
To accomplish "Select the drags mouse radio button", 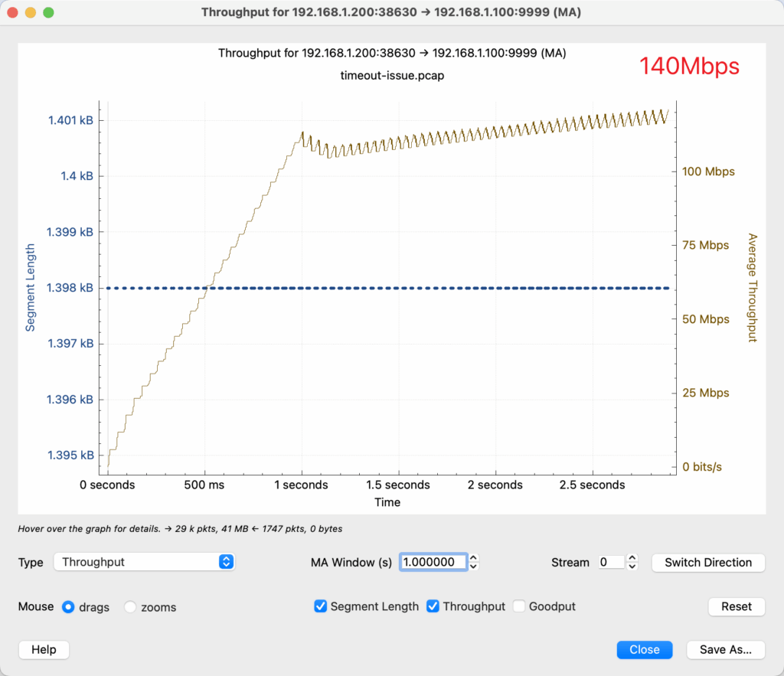I will tap(68, 607).
